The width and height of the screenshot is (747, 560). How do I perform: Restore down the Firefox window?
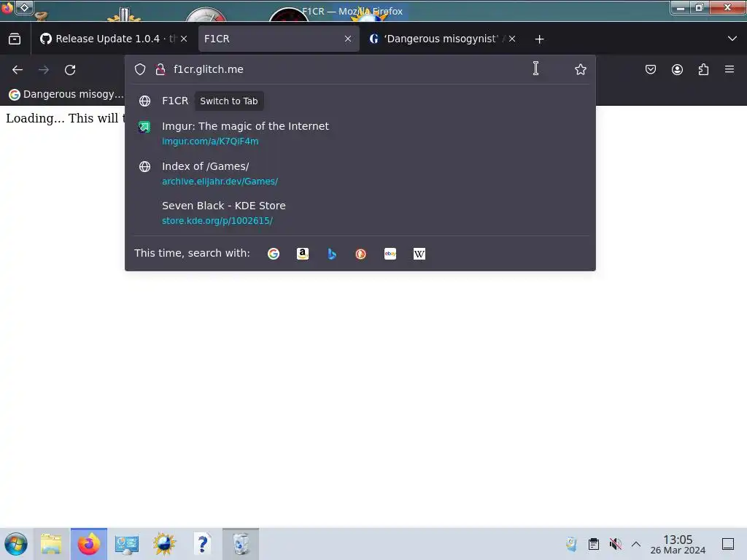coord(700,8)
